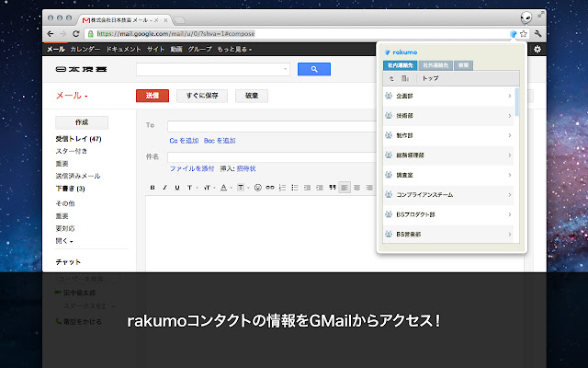
Task: Click the To recipient field
Action: [x=272, y=126]
